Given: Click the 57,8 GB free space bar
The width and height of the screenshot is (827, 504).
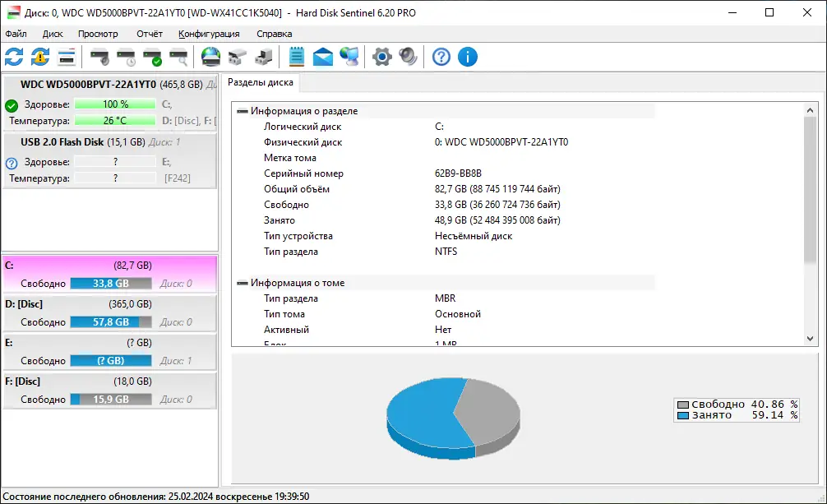Looking at the screenshot, I should [111, 322].
